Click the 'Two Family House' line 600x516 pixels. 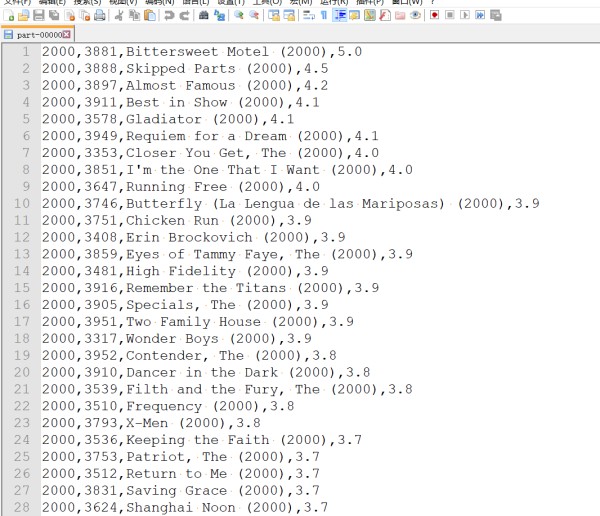click(198, 322)
